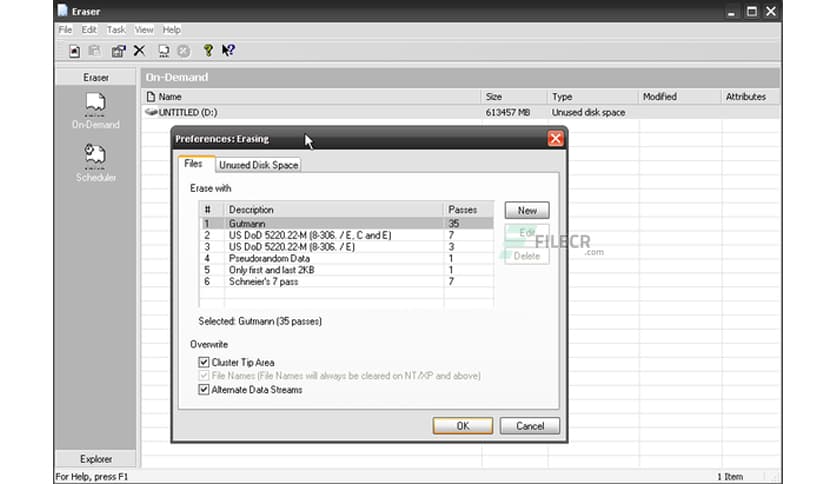Open the Task menu
Image resolution: width=836 pixels, height=484 pixels.
(116, 29)
